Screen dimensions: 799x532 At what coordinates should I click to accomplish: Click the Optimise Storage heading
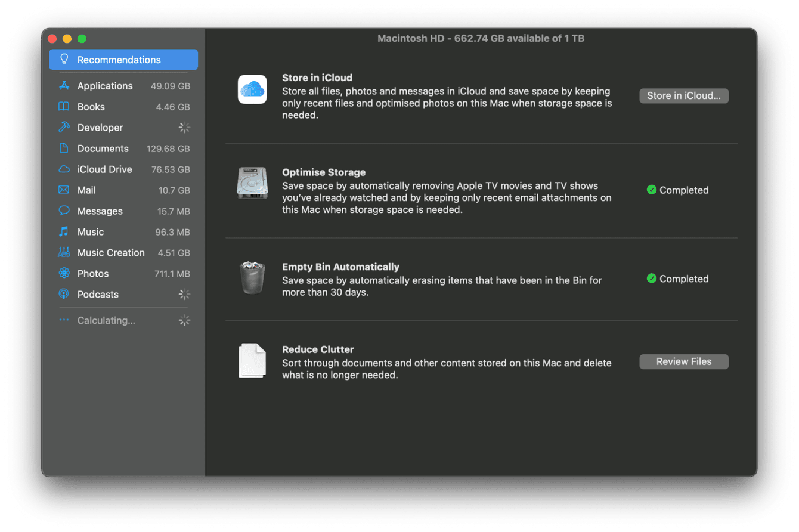[x=324, y=172]
